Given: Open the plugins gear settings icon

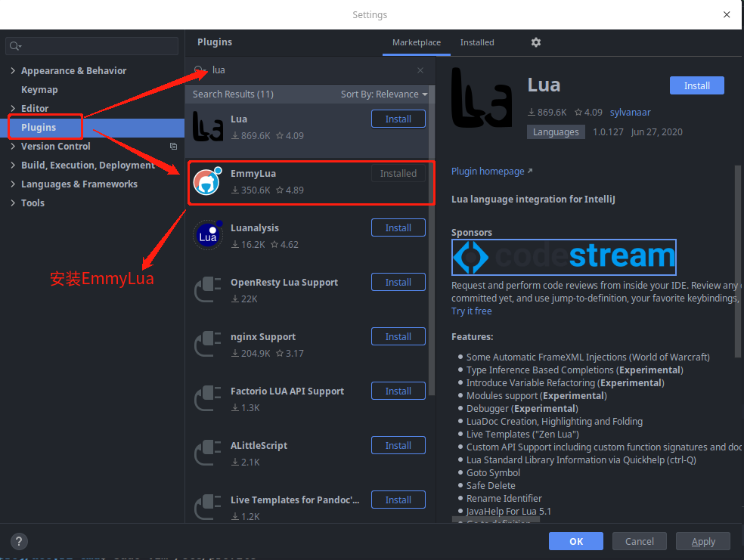Looking at the screenshot, I should [x=536, y=42].
